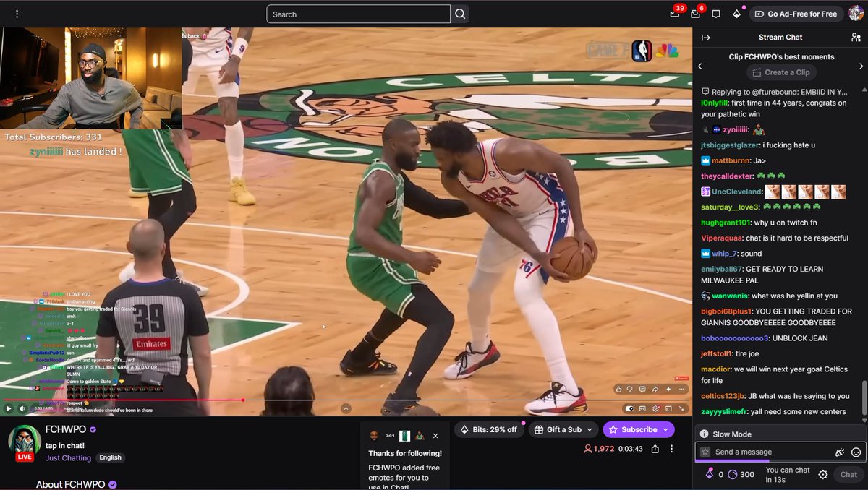Open whispers speech bubble icon
The image size is (868, 490).
tap(716, 14)
